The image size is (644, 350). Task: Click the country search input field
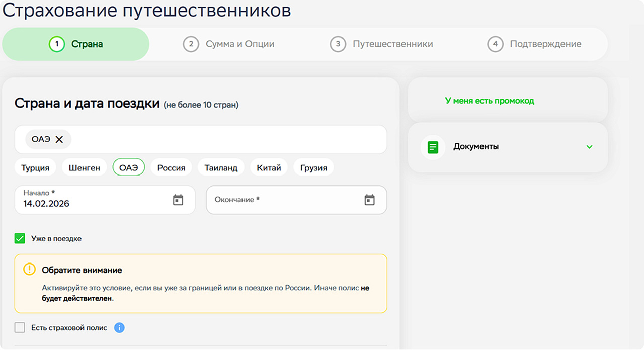(226, 140)
